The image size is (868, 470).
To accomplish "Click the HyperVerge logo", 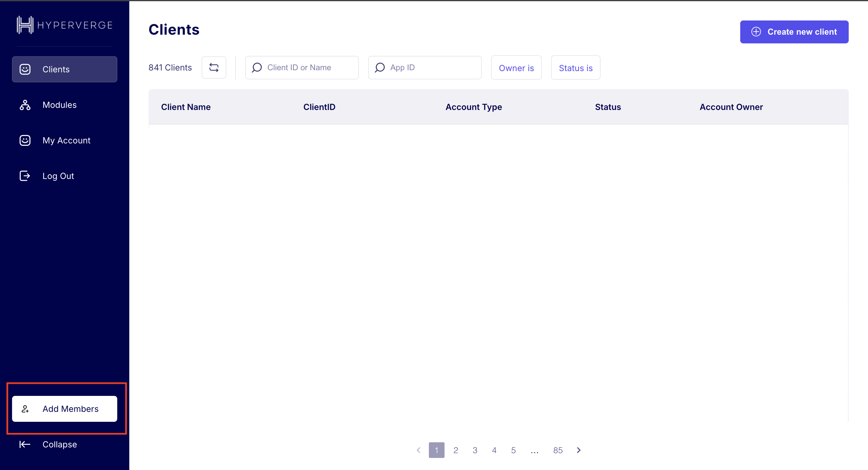I will pos(64,24).
